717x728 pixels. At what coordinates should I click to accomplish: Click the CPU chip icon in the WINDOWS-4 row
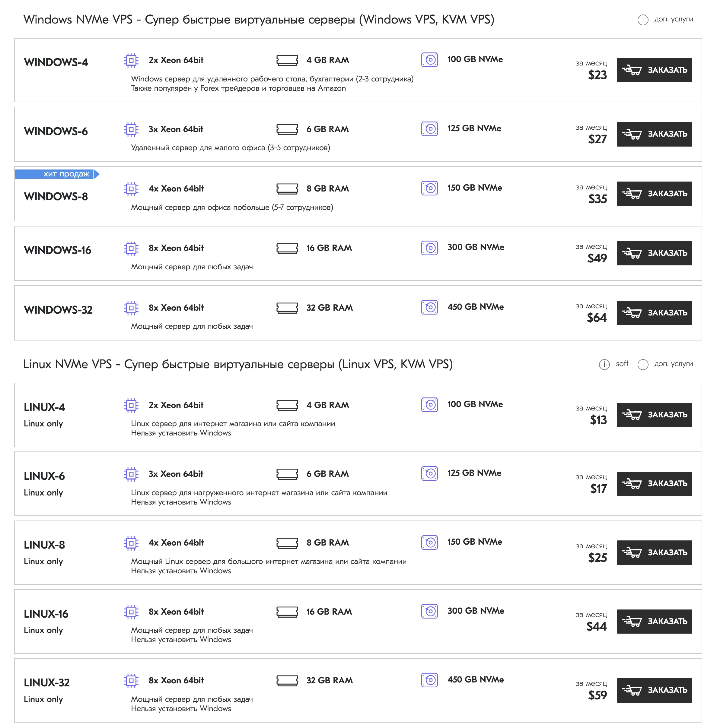[131, 60]
